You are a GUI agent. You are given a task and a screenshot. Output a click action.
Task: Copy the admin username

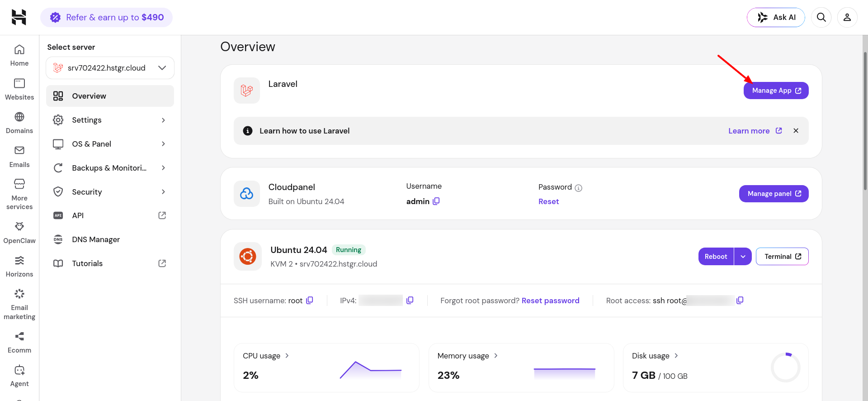click(x=436, y=201)
